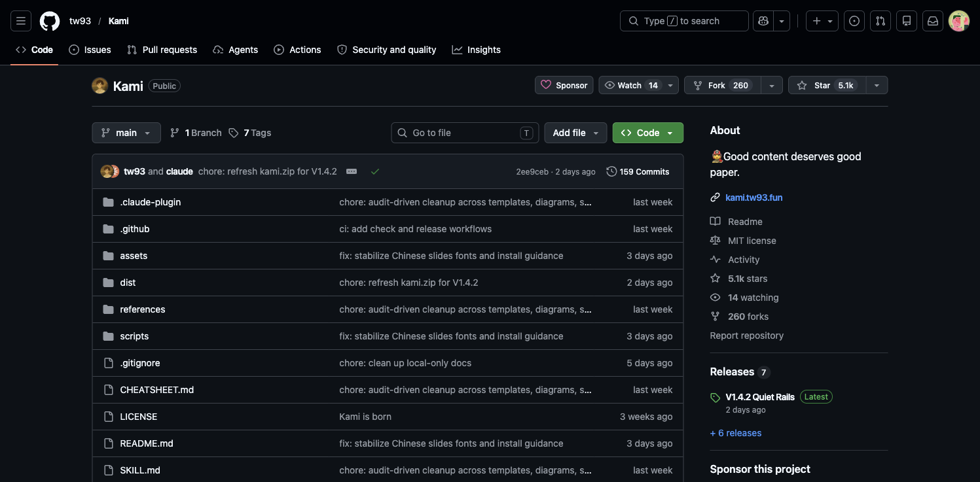This screenshot has width=980, height=482.
Task: Open the assets folder
Action: (x=134, y=256)
